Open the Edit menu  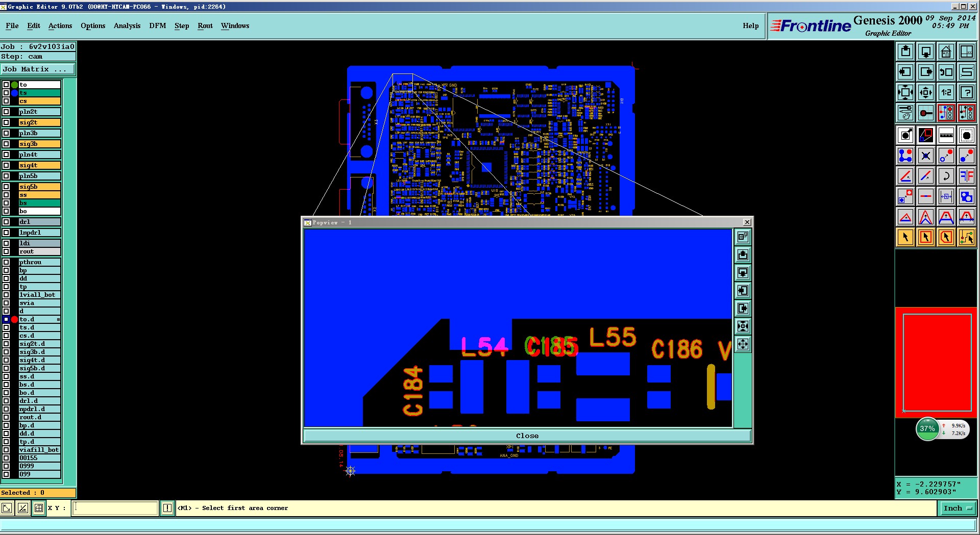(x=34, y=26)
